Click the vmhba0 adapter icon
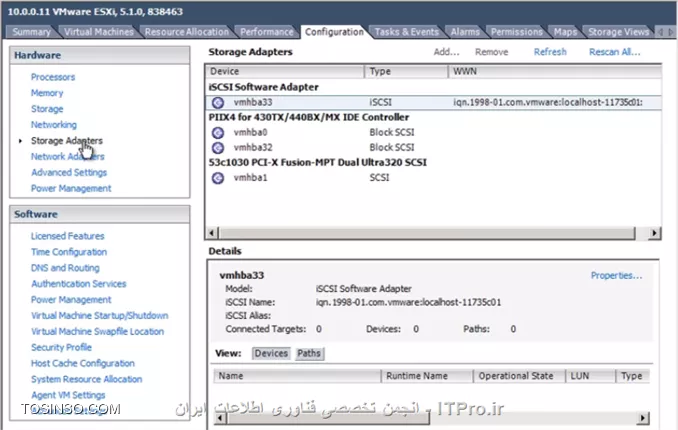678x430 pixels. pyautogui.click(x=218, y=133)
